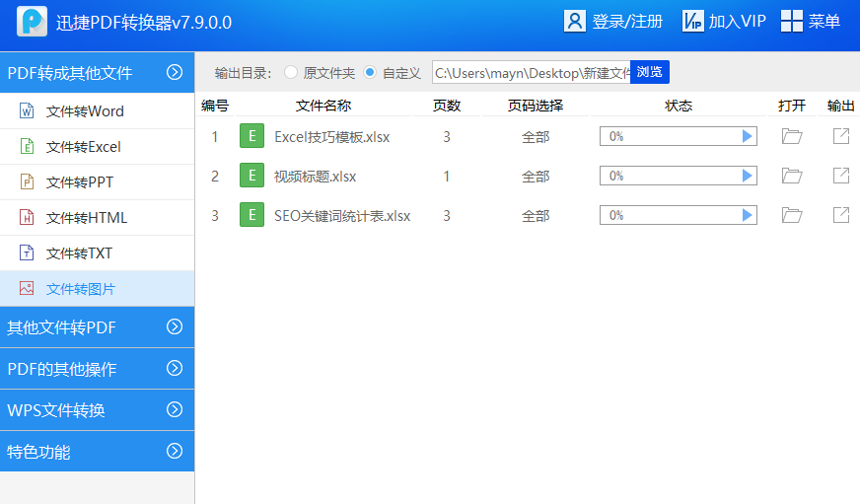
Task: Click the 其他文件转PDF section header
Action: pyautogui.click(x=97, y=326)
